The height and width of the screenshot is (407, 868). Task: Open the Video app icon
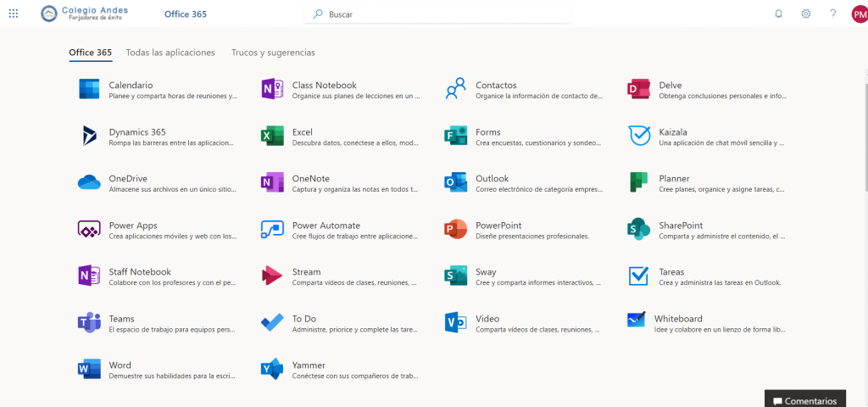pyautogui.click(x=455, y=322)
